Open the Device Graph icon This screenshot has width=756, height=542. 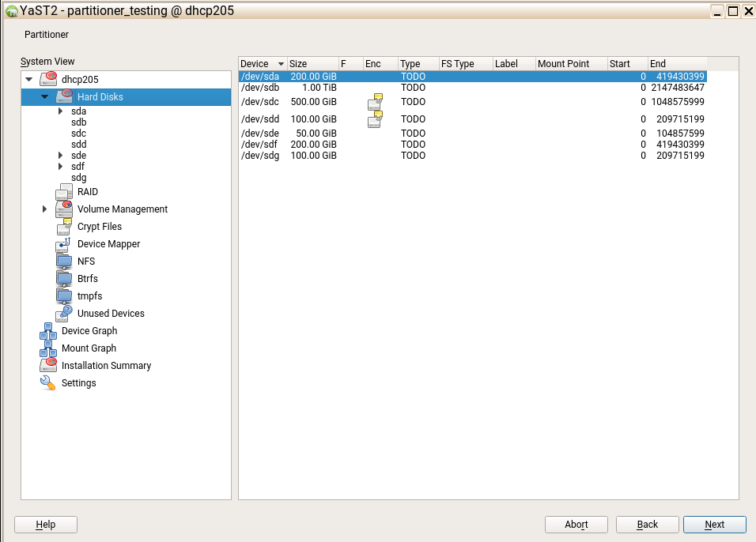[48, 331]
